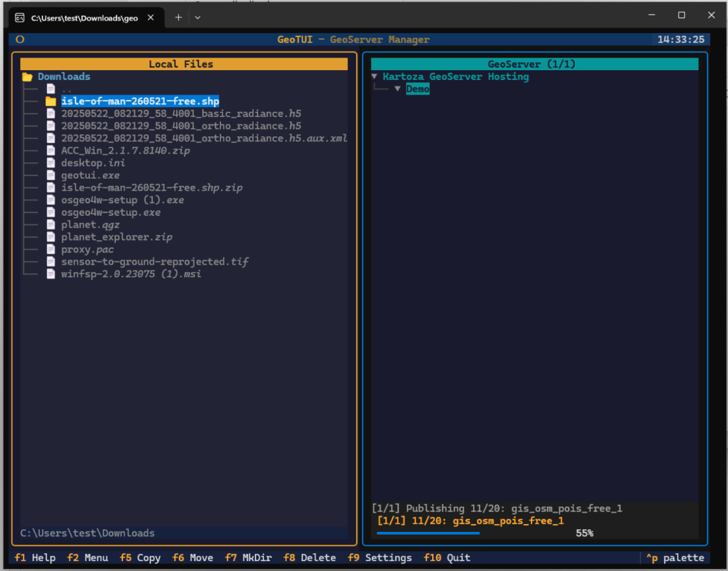Select the Demo workspace label

[x=418, y=89]
